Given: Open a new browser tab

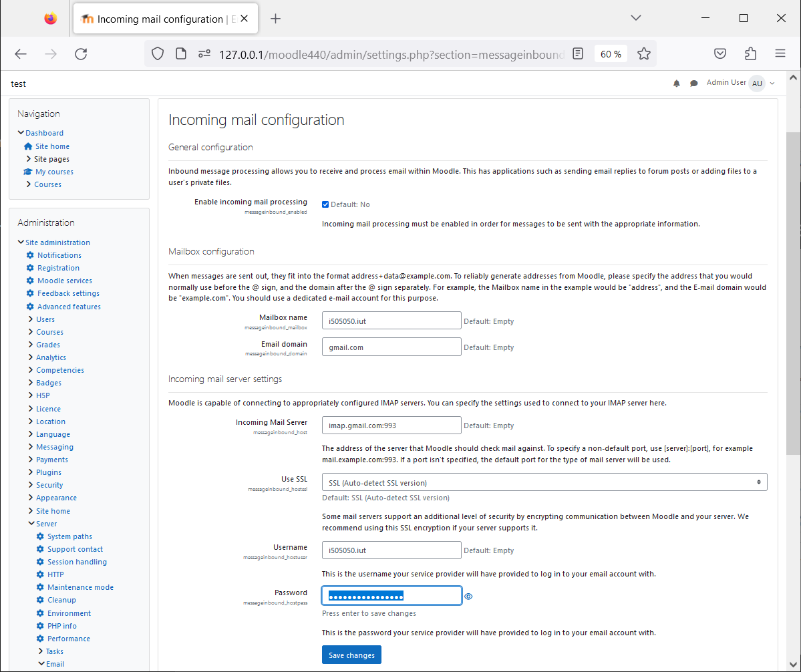Looking at the screenshot, I should (275, 19).
